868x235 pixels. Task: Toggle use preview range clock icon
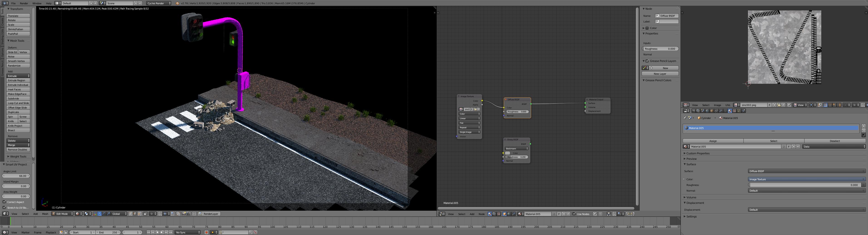(61, 232)
